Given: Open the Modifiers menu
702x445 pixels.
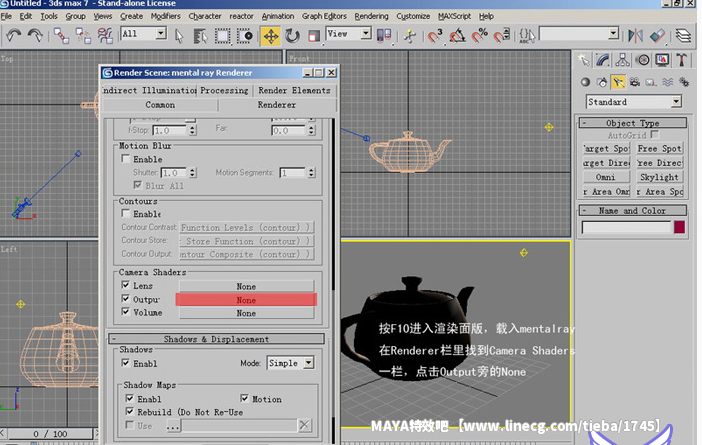Looking at the screenshot, I should coord(165,16).
